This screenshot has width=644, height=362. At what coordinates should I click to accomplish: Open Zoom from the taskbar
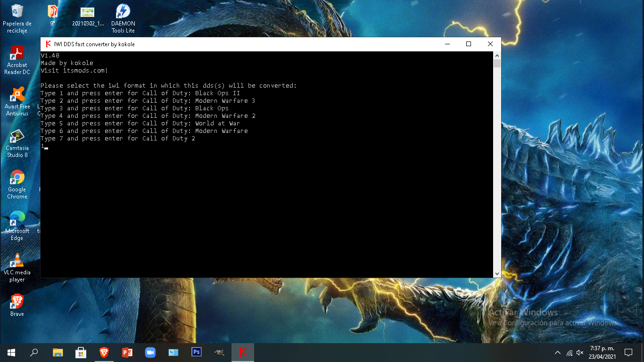150,352
